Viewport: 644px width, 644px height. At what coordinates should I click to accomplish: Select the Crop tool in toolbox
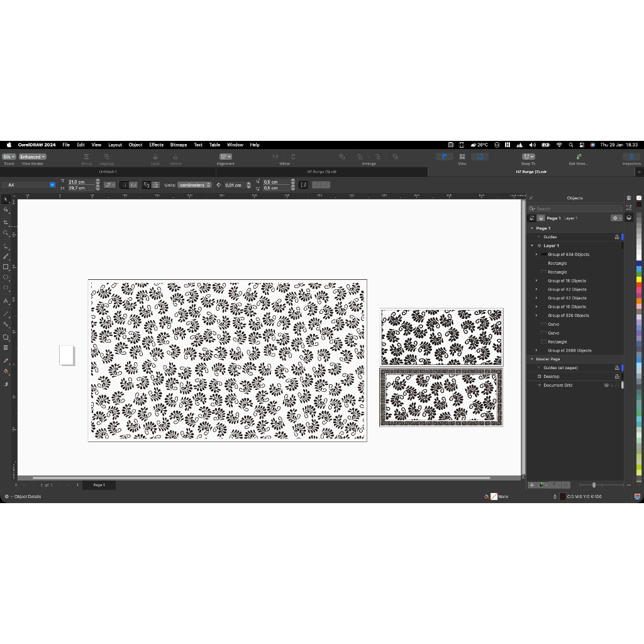(6, 222)
